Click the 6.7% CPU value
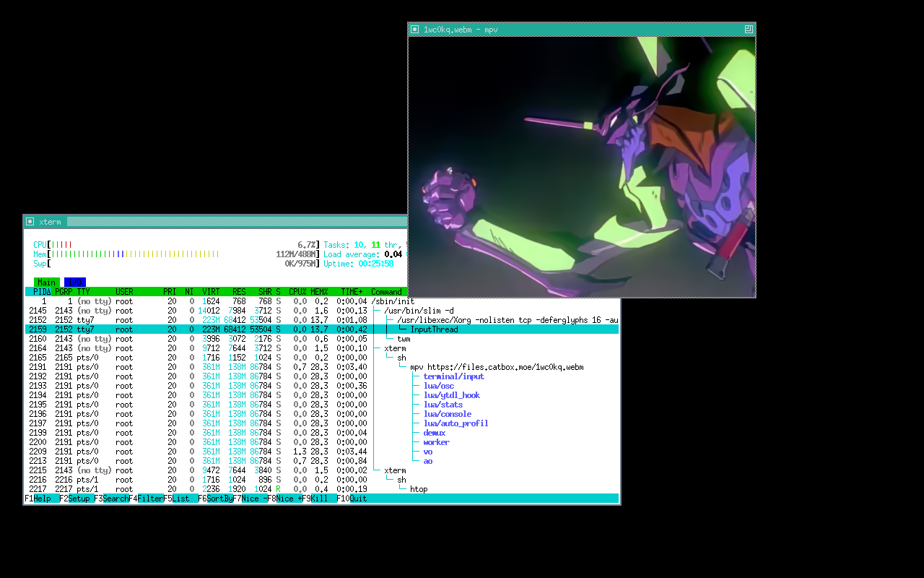This screenshot has width=924, height=578. click(x=306, y=245)
